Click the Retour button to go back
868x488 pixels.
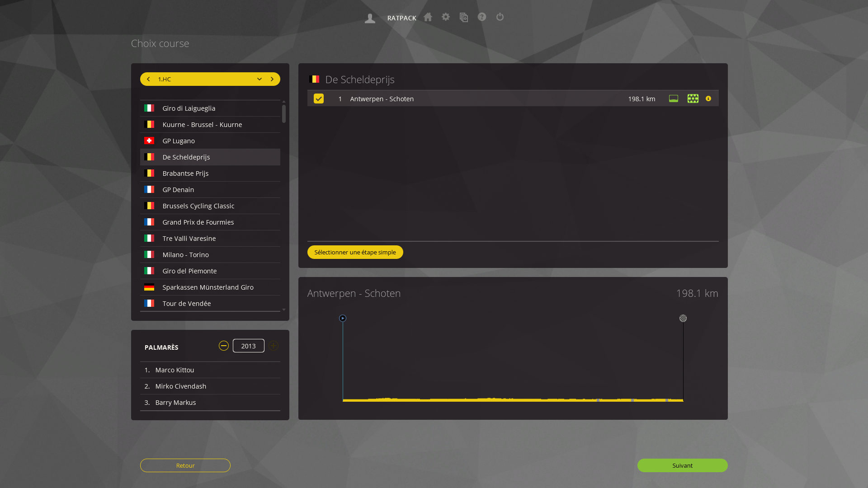(185, 465)
